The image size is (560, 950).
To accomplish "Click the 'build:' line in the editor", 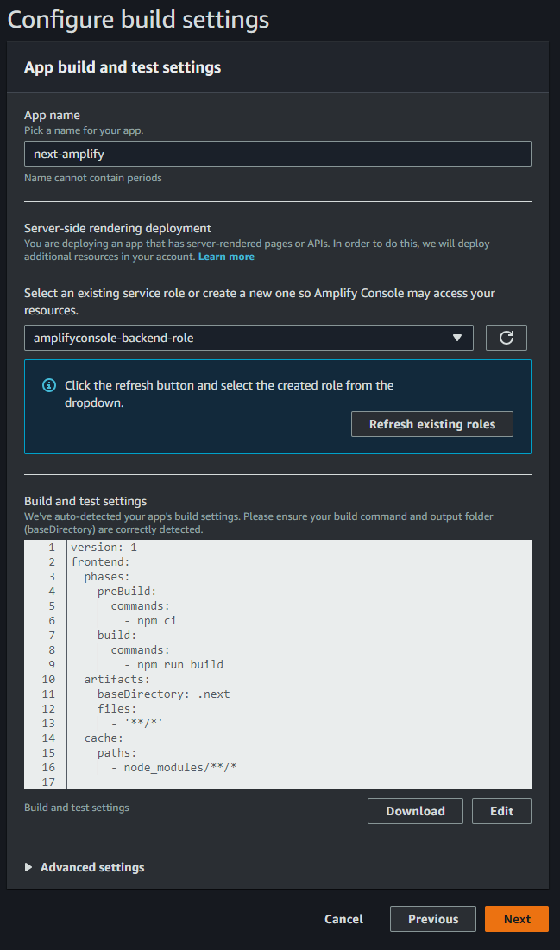I will (116, 635).
